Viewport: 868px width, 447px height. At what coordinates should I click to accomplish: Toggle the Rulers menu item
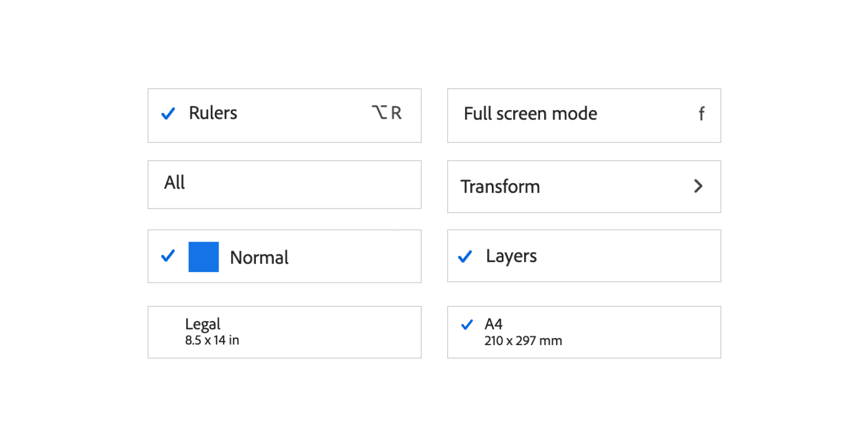point(284,116)
